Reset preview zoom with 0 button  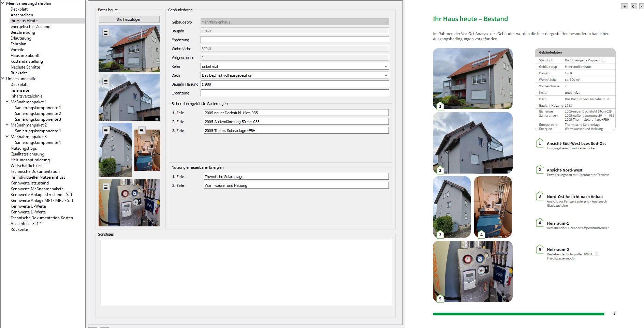click(x=633, y=6)
